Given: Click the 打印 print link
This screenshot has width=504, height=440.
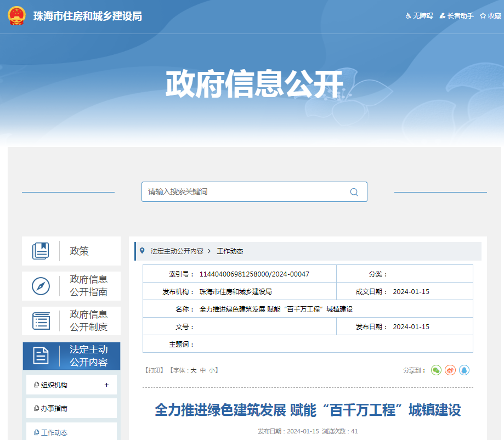Looking at the screenshot, I should (154, 370).
